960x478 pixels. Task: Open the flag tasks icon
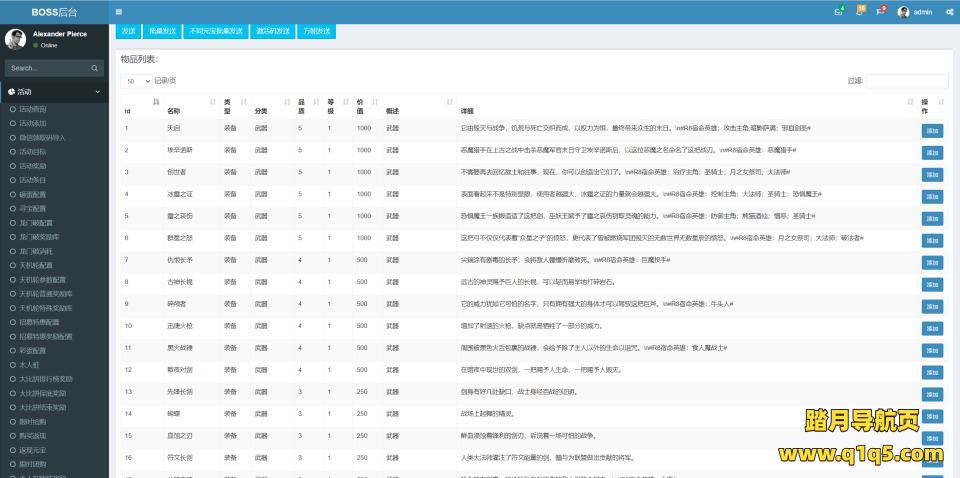(x=880, y=12)
